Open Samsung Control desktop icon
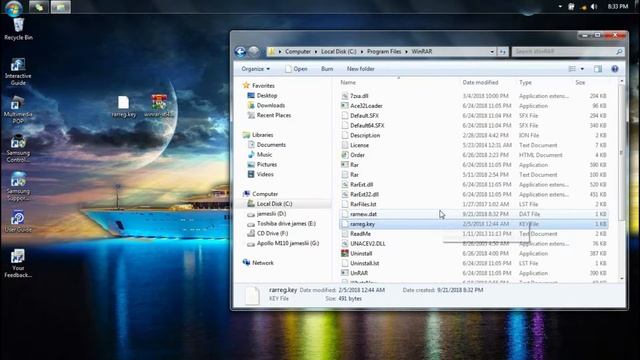 click(x=18, y=149)
